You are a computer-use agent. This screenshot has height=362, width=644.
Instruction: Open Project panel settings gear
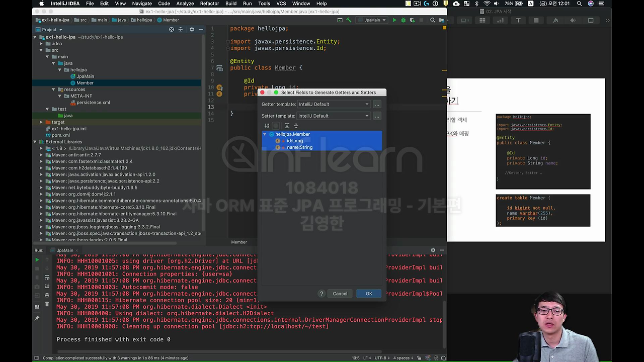192,30
